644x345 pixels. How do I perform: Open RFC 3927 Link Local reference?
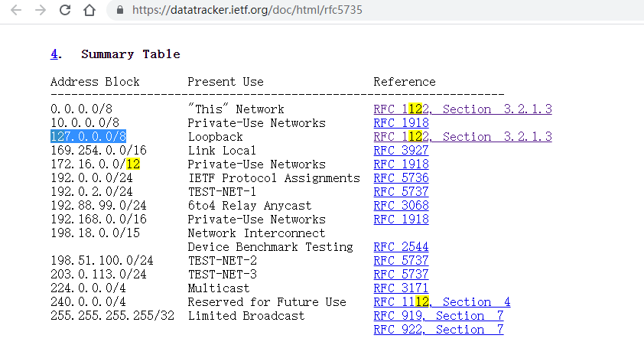401,151
